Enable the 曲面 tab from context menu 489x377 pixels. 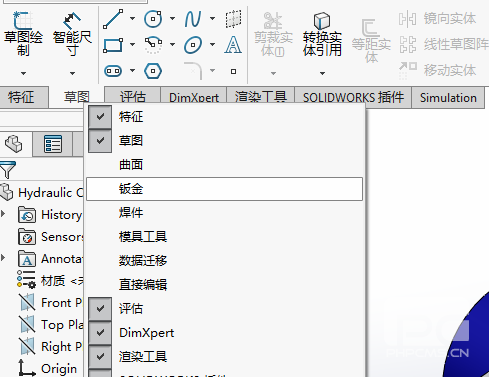point(224,165)
